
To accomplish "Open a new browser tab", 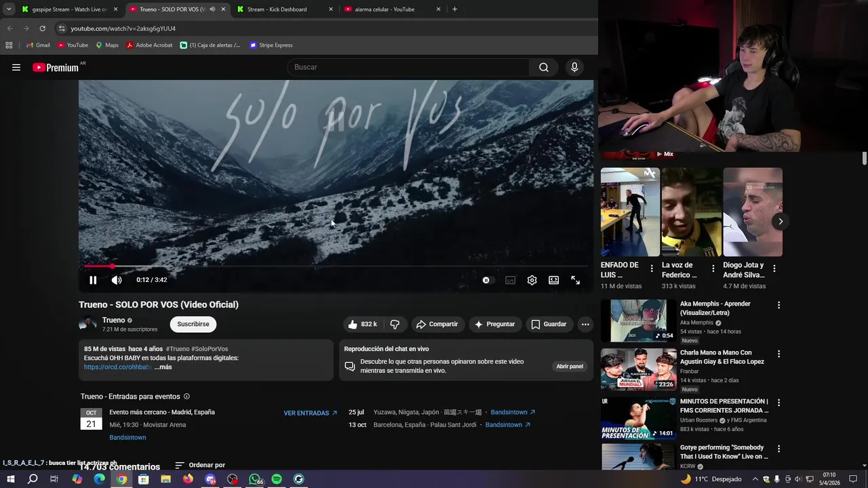I will pos(454,9).
